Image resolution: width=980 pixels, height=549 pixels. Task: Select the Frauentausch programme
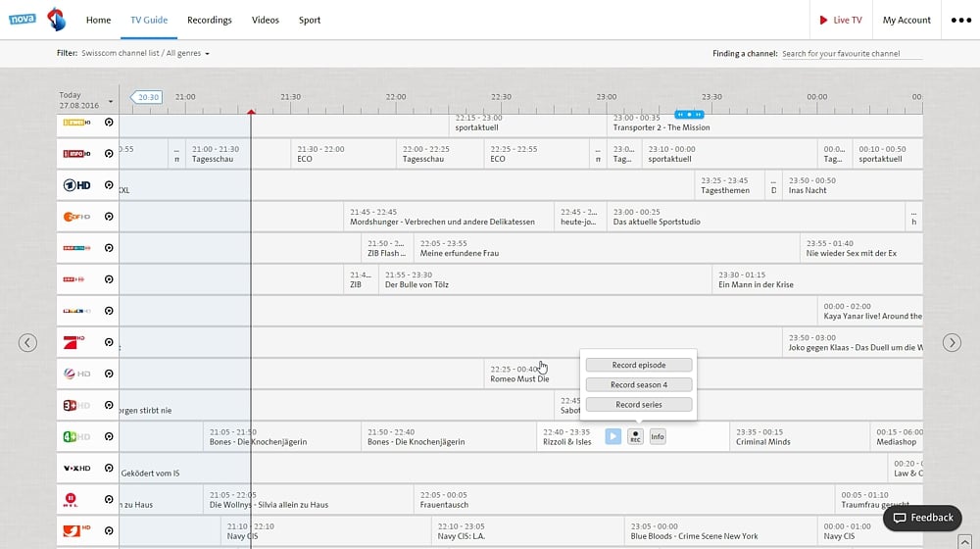pyautogui.click(x=623, y=500)
